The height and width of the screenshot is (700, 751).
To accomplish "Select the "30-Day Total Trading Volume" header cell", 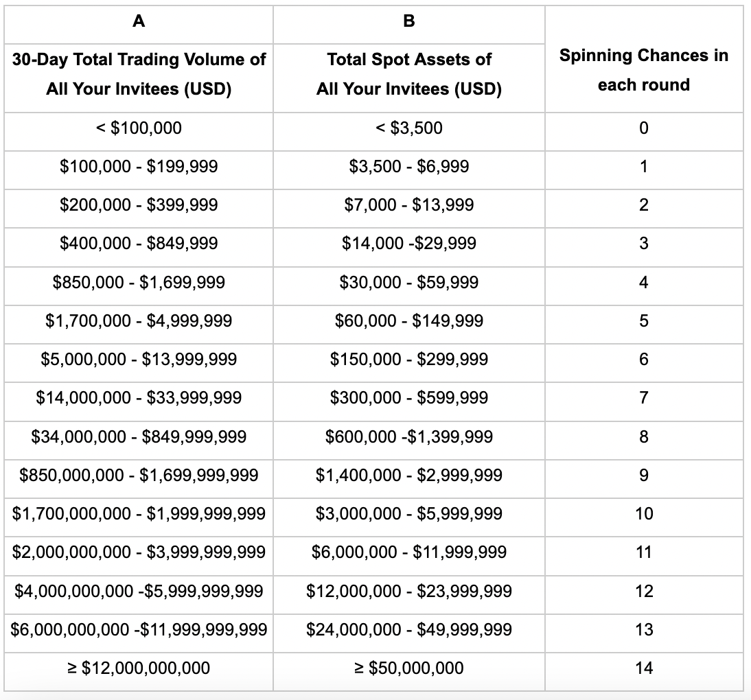I will point(139,74).
